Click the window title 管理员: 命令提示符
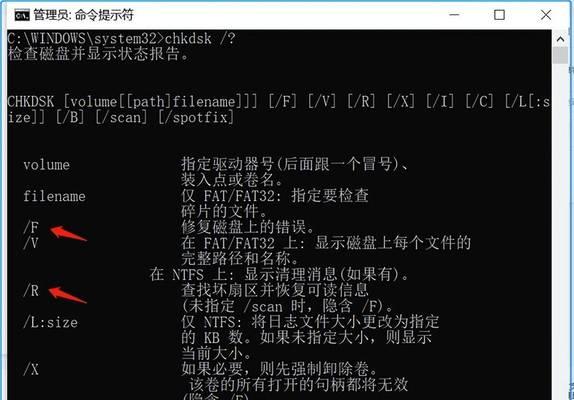The width and height of the screenshot is (574, 400). [83, 15]
